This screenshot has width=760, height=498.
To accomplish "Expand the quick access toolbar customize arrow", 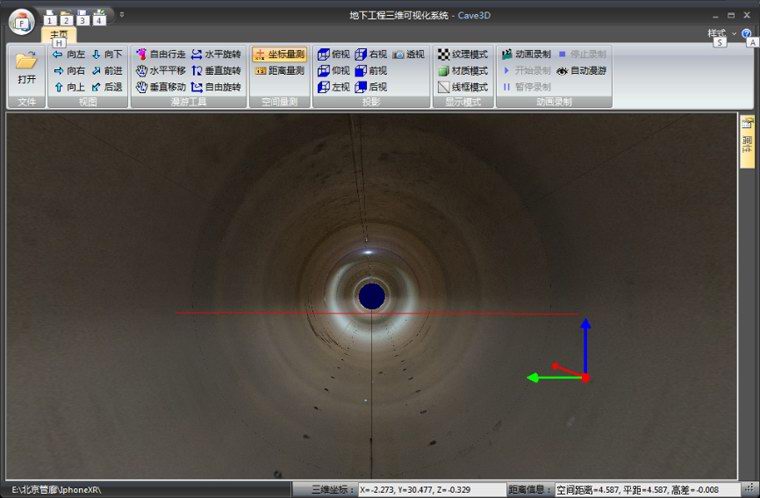I will click(x=122, y=15).
